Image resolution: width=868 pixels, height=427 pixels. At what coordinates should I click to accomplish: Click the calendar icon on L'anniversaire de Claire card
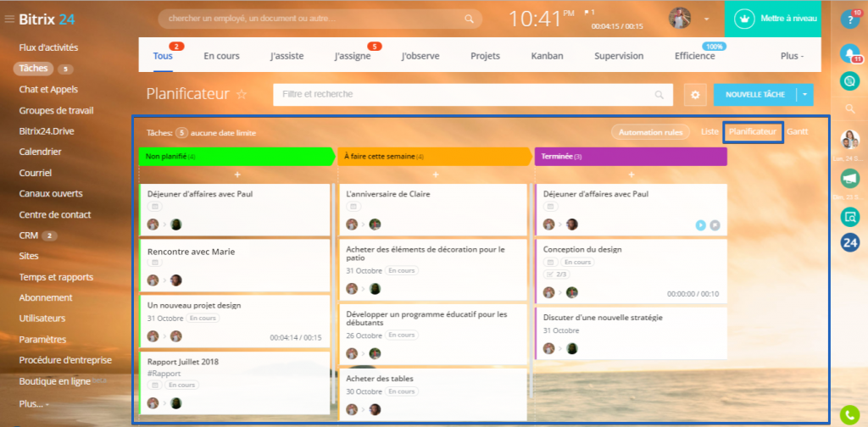tap(353, 207)
